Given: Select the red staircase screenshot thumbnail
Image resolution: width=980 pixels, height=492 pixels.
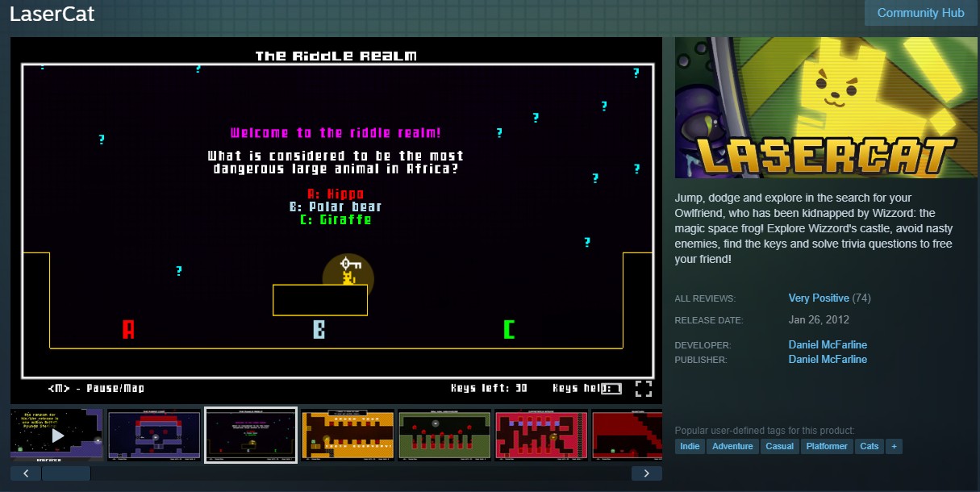Looking at the screenshot, I should 627,436.
